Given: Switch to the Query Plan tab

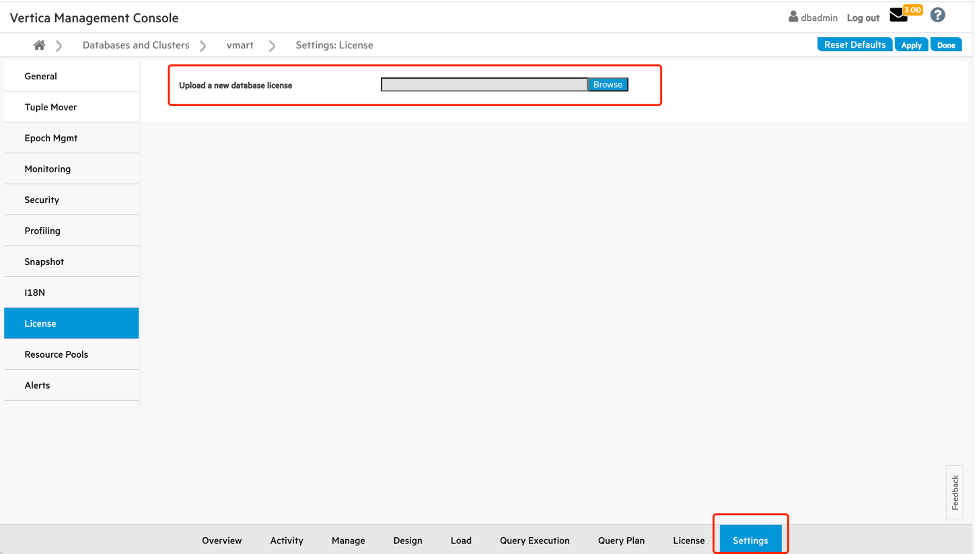Looking at the screenshot, I should (x=621, y=540).
